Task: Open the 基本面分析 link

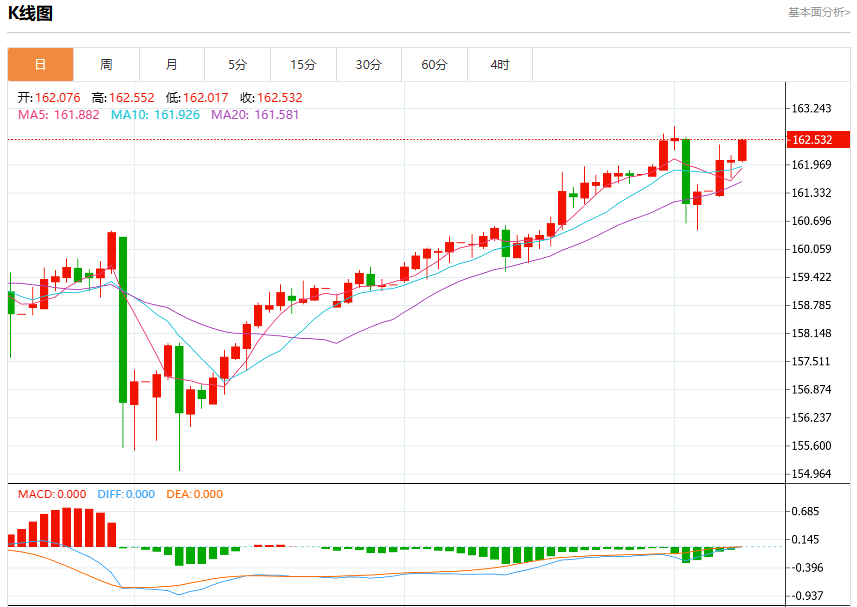Action: point(819,12)
